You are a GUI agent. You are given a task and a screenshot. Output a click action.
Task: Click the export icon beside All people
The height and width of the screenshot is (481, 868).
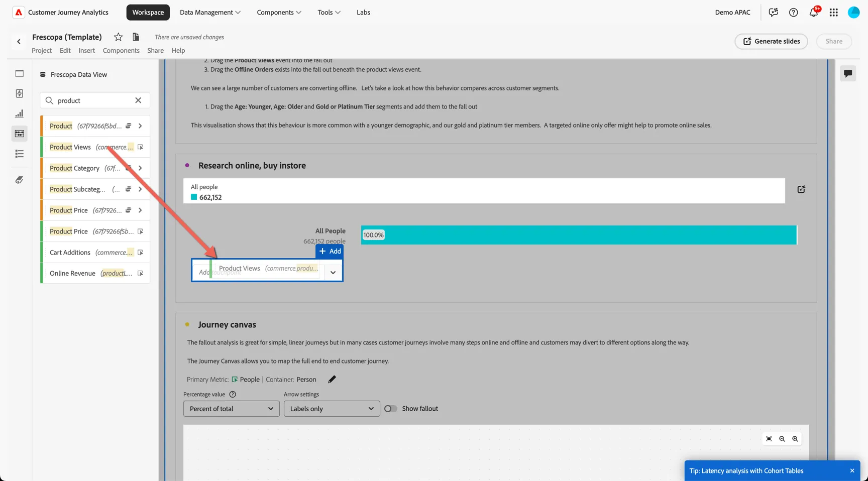801,189
